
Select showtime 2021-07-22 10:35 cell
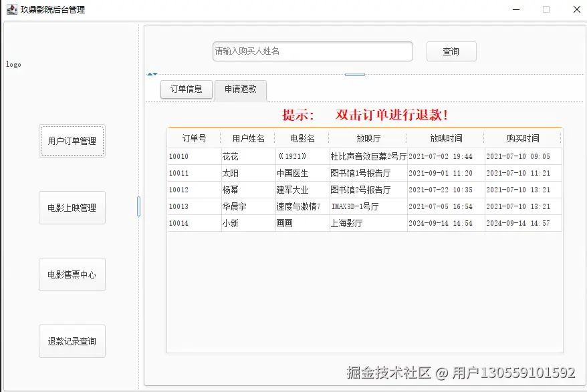pos(446,190)
